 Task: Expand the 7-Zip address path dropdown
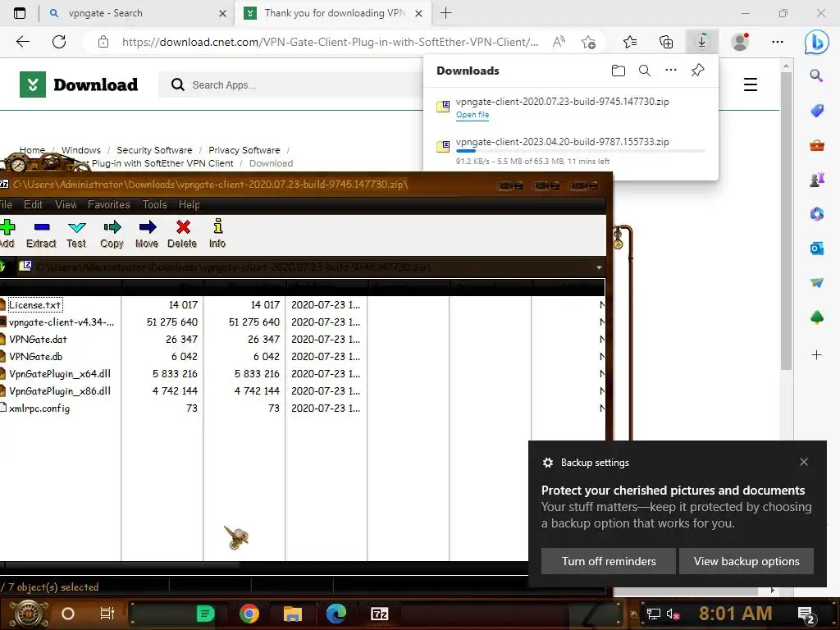(599, 267)
